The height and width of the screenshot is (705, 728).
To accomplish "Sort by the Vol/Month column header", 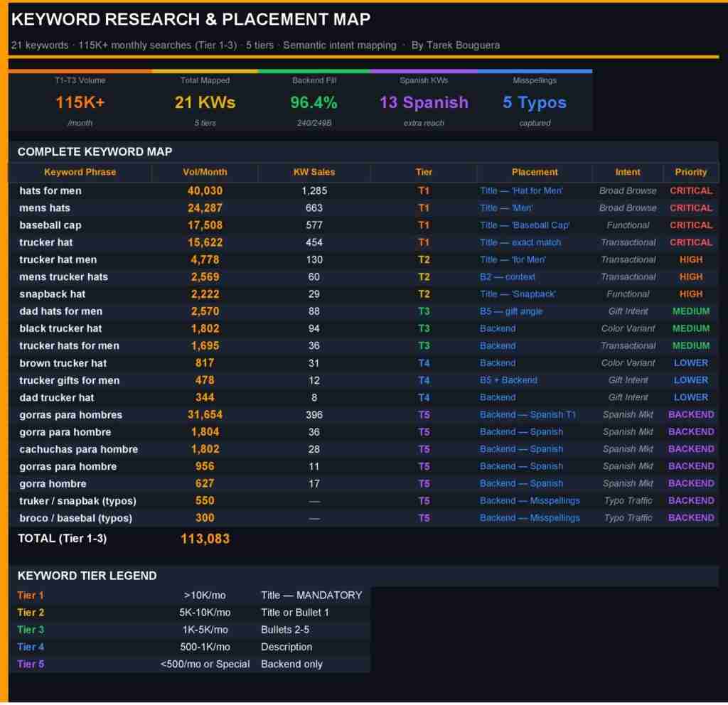I will pos(205,172).
